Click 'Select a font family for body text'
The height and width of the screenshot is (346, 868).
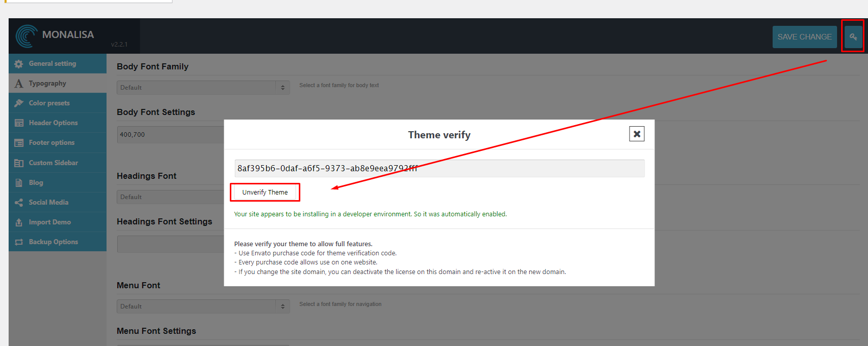pos(339,85)
